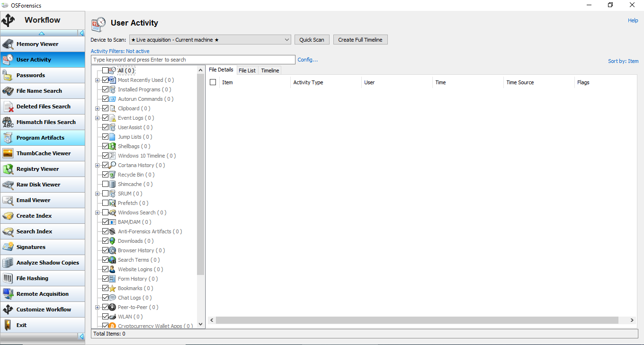Click the Shellbags tree icon
This screenshot has height=345, width=644.
click(113, 146)
